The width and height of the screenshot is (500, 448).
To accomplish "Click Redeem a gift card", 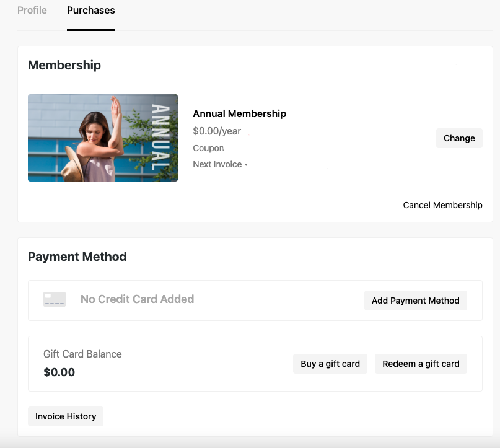I will click(x=421, y=364).
